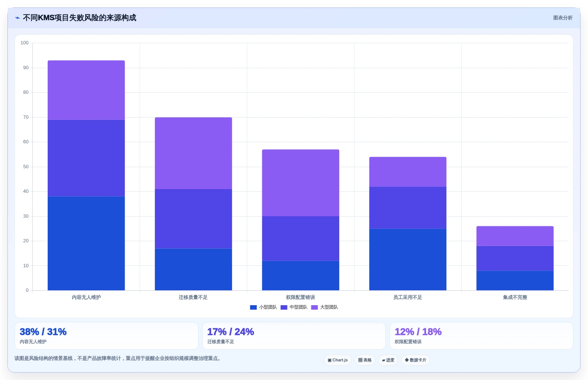Image resolution: width=588 pixels, height=380 pixels.
Task: Click the 中型团队 segment of the 迁移质量不足 bar
Action: coord(193,218)
